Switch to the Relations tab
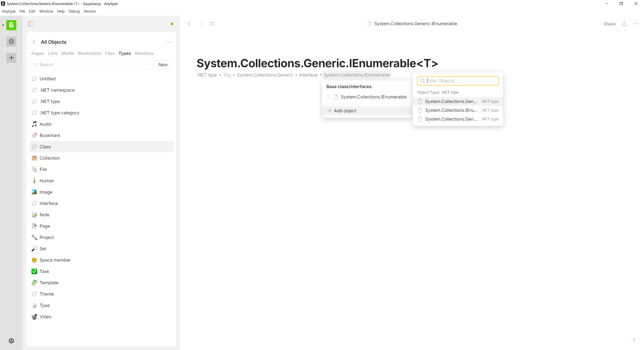This screenshot has height=350, width=644. tap(144, 53)
